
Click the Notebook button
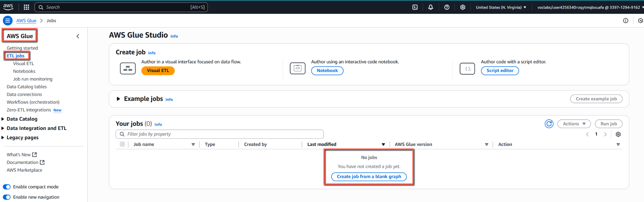tap(327, 71)
